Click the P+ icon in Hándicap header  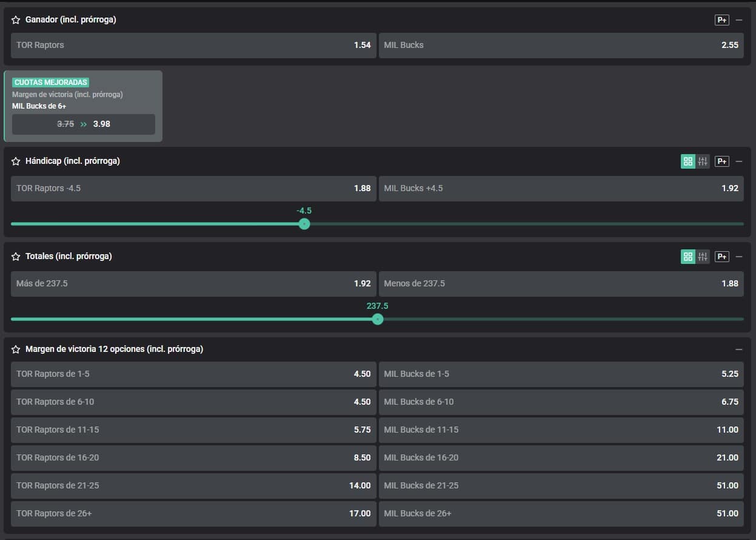[x=721, y=161]
